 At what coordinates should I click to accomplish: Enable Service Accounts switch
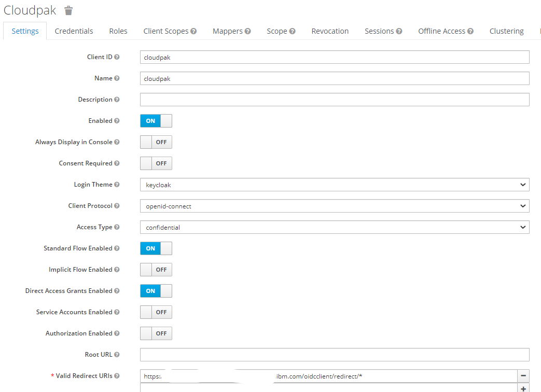156,312
